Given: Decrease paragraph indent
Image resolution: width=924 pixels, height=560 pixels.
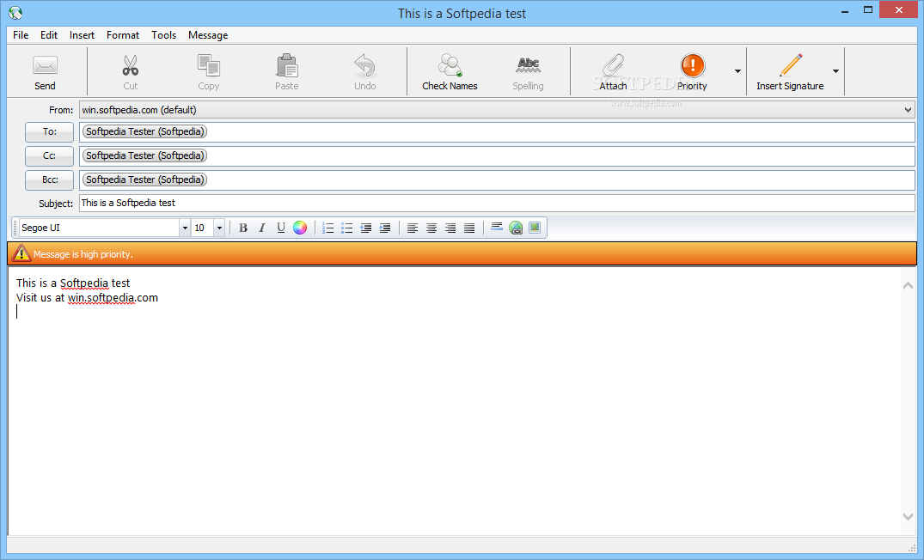Looking at the screenshot, I should tap(366, 228).
